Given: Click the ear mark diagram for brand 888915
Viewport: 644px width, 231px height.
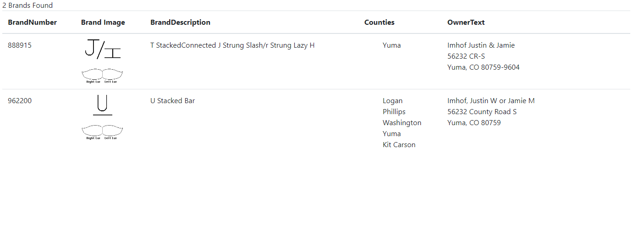Looking at the screenshot, I should coord(102,76).
